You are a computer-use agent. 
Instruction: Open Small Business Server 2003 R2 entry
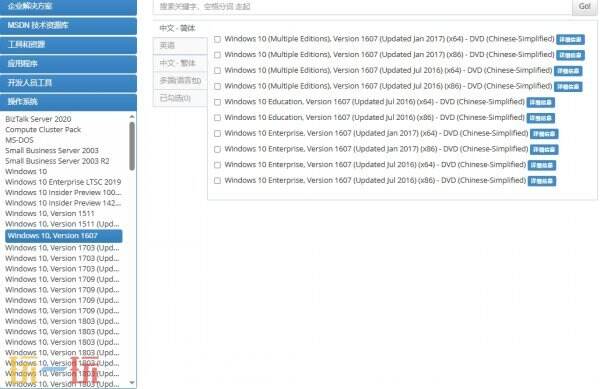[x=57, y=161]
